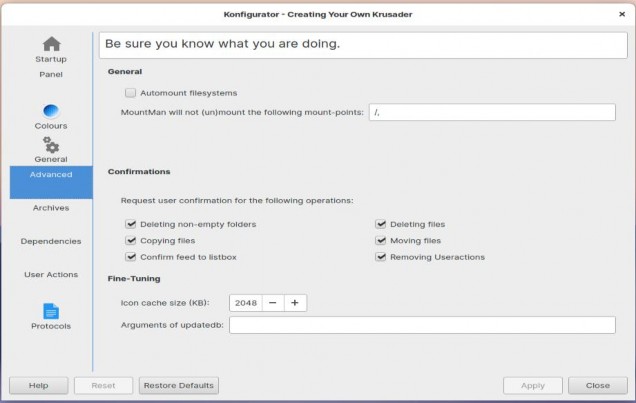Click the 'Fine-Tuning' section heading
Screen dimensions: 636x403
click(134, 279)
